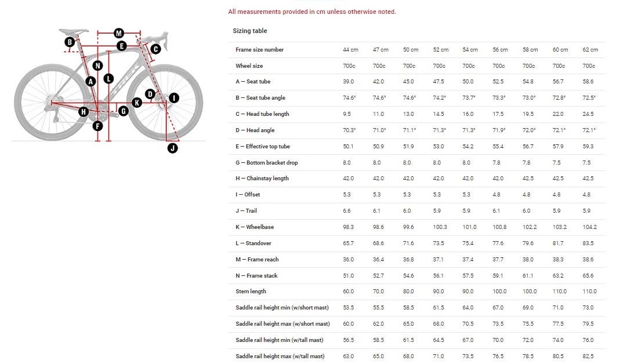This screenshot has height=364, width=638.
Task: Click the A marker on the bike diagram
Action: [x=90, y=82]
